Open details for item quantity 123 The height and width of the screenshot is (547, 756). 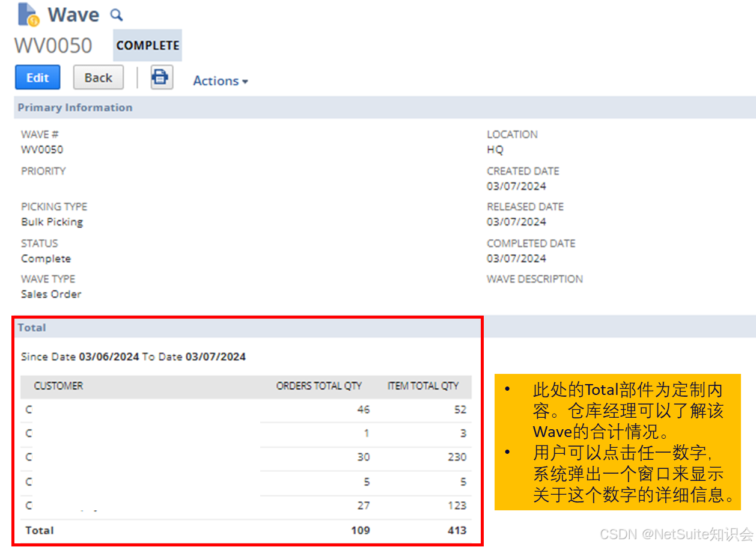[457, 506]
